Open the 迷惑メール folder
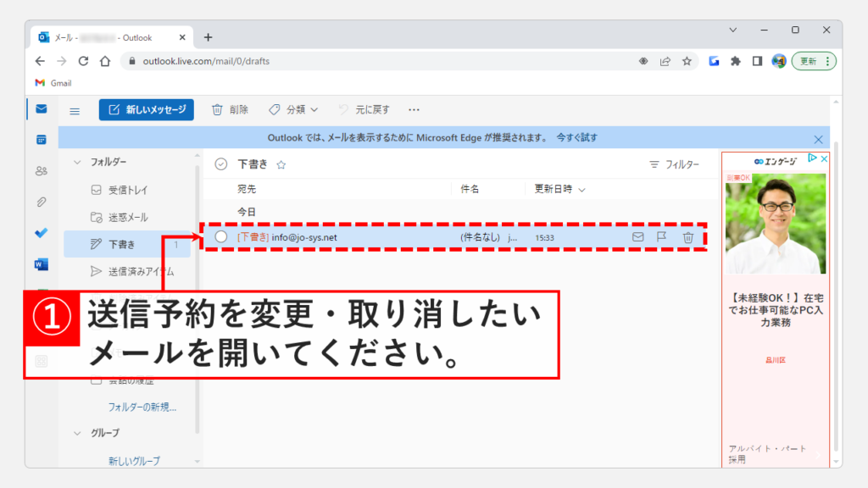The width and height of the screenshot is (868, 488). 127,217
